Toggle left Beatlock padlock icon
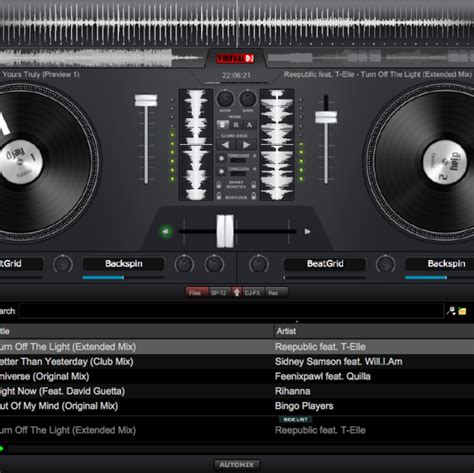This screenshot has height=473, width=474. coord(219,196)
